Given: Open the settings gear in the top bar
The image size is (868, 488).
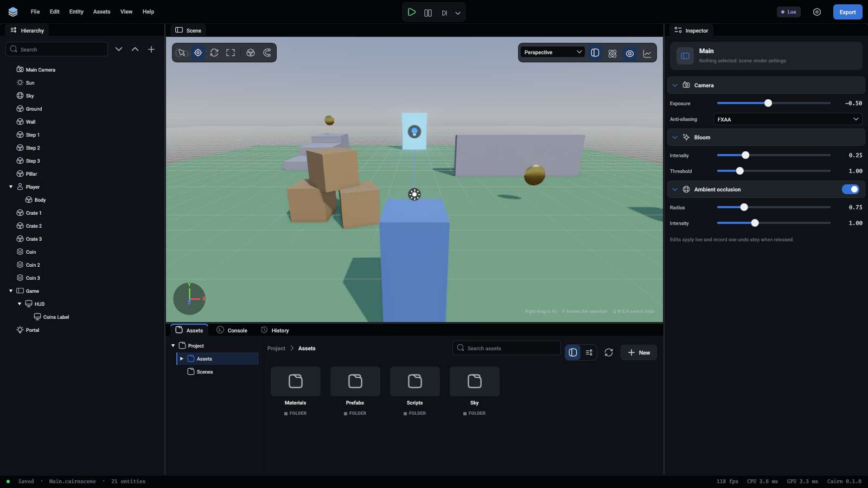Looking at the screenshot, I should point(817,12).
